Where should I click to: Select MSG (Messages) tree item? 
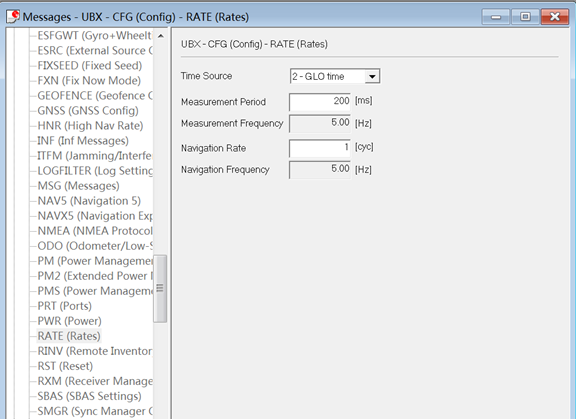tap(78, 186)
